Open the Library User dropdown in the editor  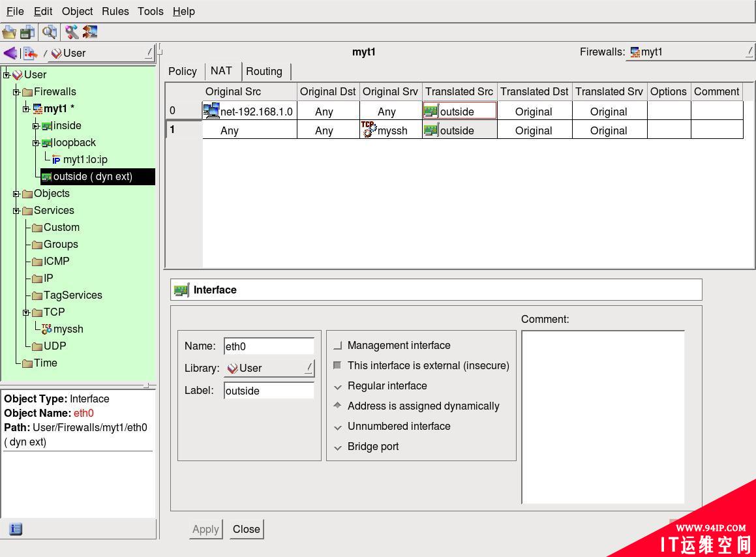pos(269,369)
